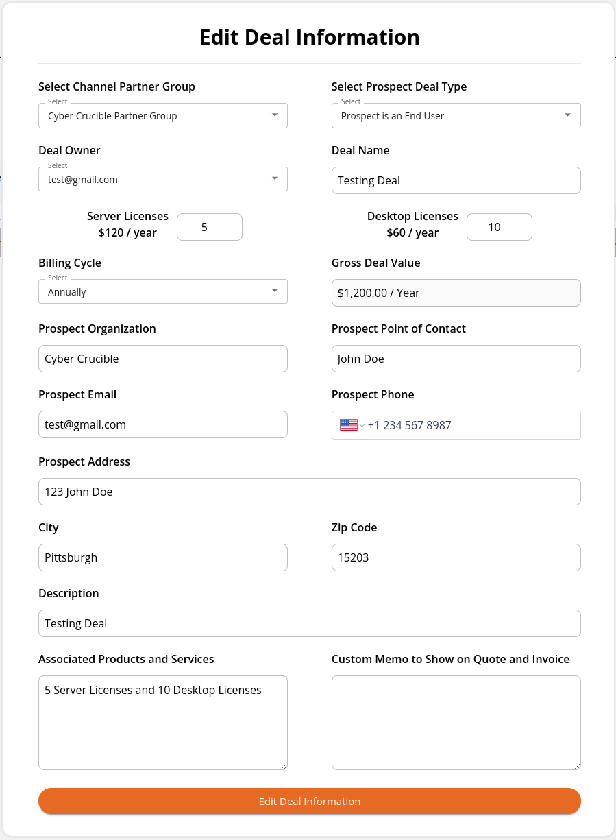
Task: Edit the Prospect Organization field
Action: [163, 359]
